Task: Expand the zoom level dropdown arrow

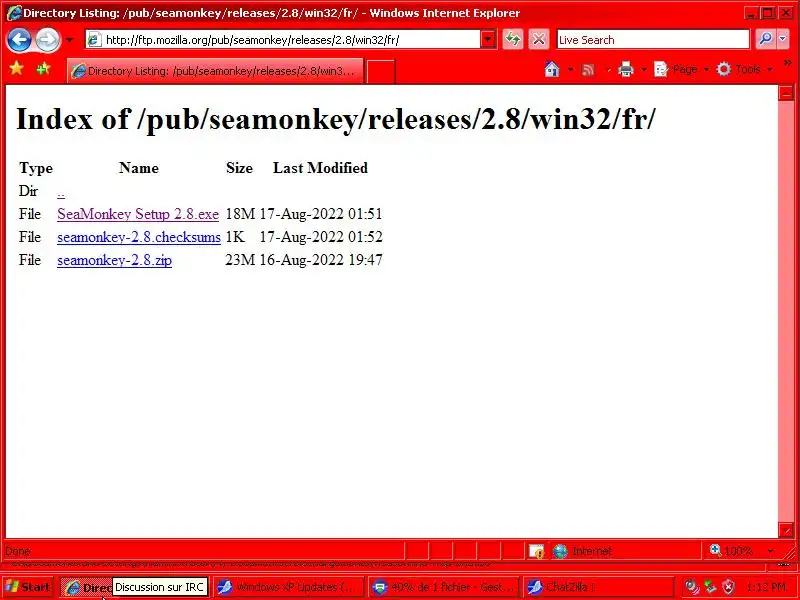Action: (x=770, y=551)
